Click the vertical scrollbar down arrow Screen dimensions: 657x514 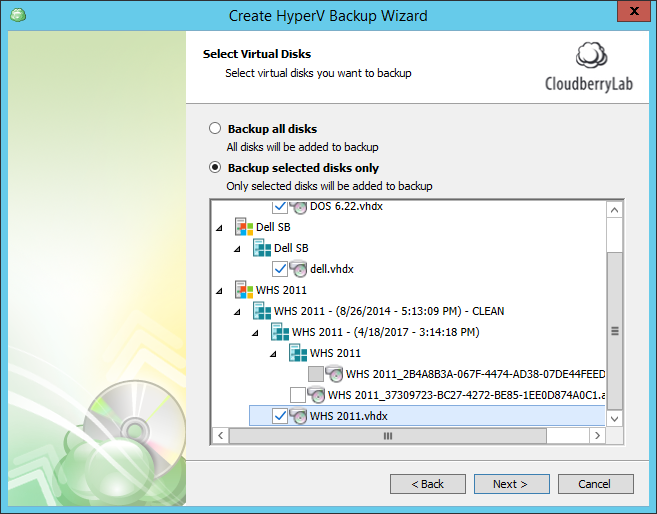click(x=614, y=418)
